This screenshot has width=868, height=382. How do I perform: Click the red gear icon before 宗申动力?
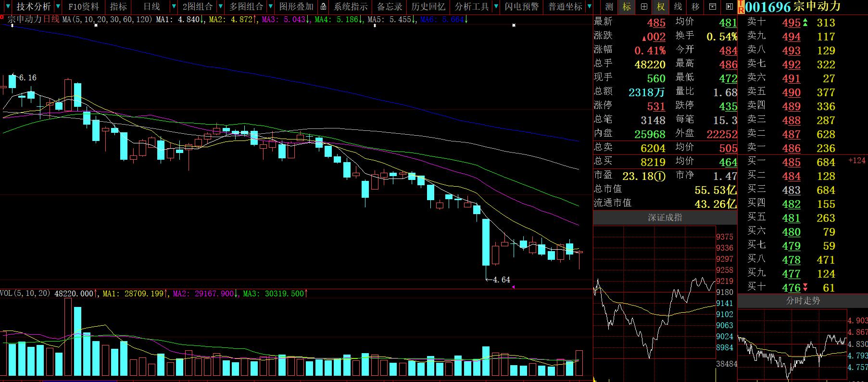[x=2, y=17]
